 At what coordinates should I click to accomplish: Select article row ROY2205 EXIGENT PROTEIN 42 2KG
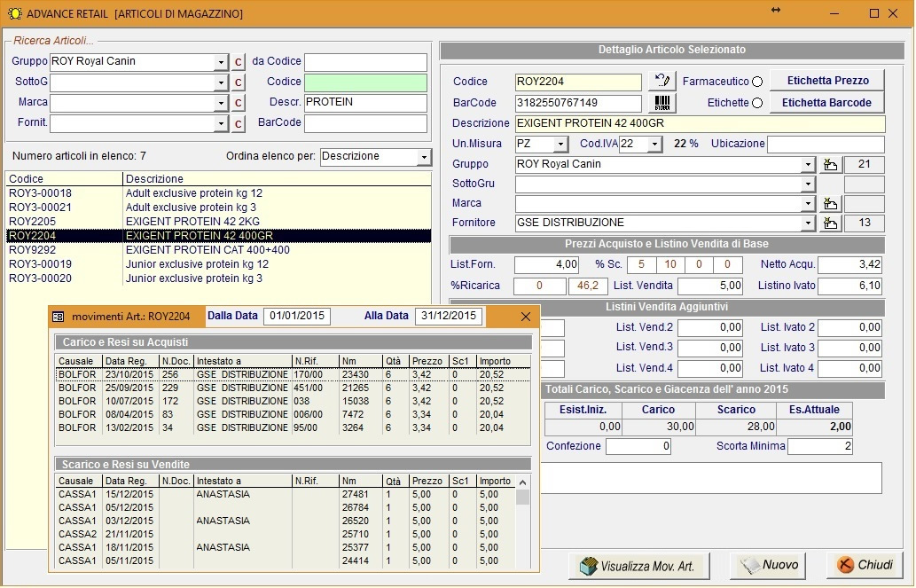tap(218, 222)
